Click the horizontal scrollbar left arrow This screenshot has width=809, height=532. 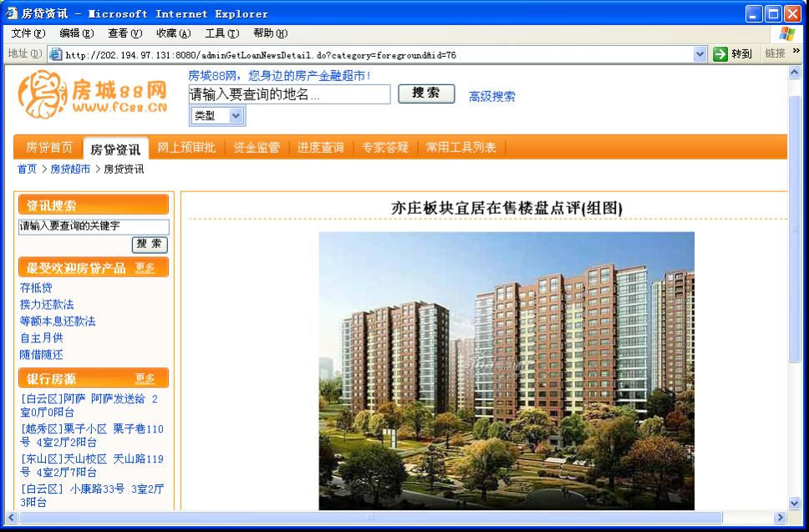tap(11, 517)
